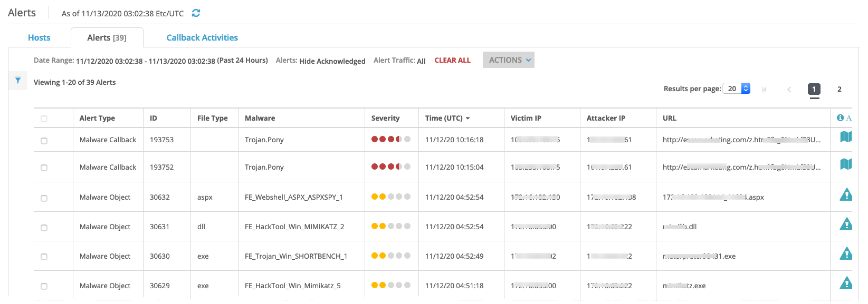Select the checkbox for alert 30632
The width and height of the screenshot is (868, 304).
[x=44, y=198]
